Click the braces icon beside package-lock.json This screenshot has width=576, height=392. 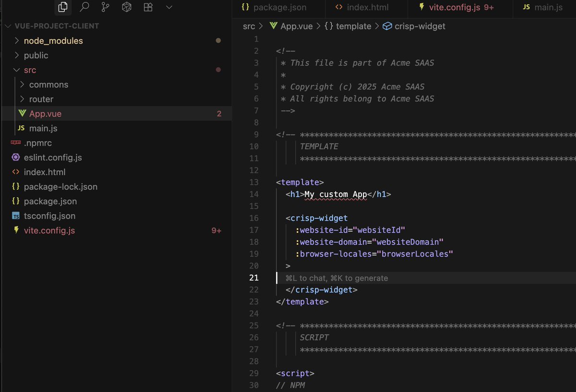[15, 187]
